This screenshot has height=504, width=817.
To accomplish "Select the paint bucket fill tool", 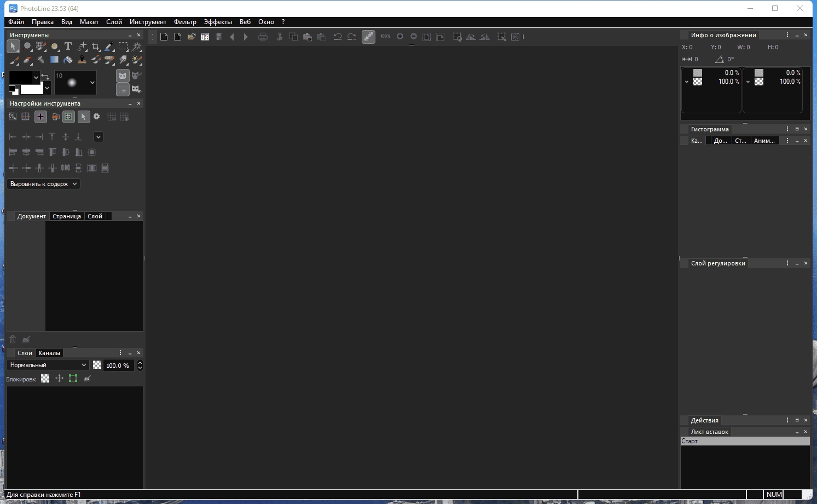I will click(x=68, y=60).
